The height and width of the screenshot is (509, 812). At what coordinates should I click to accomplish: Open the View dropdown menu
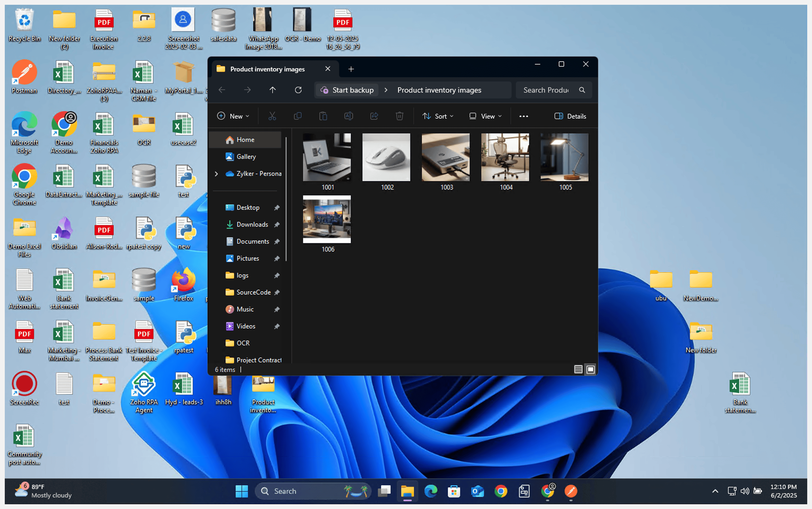coord(486,116)
